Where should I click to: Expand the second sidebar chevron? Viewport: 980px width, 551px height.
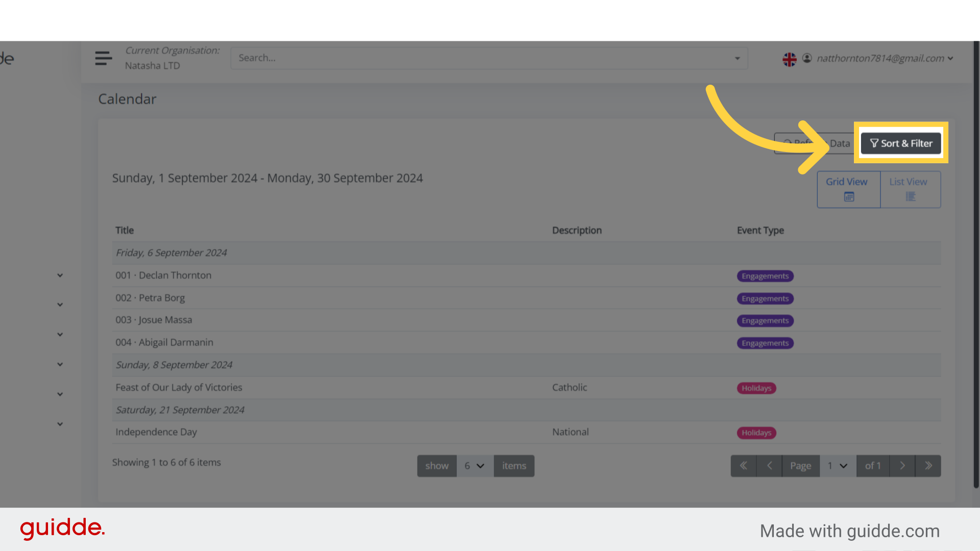[60, 305]
